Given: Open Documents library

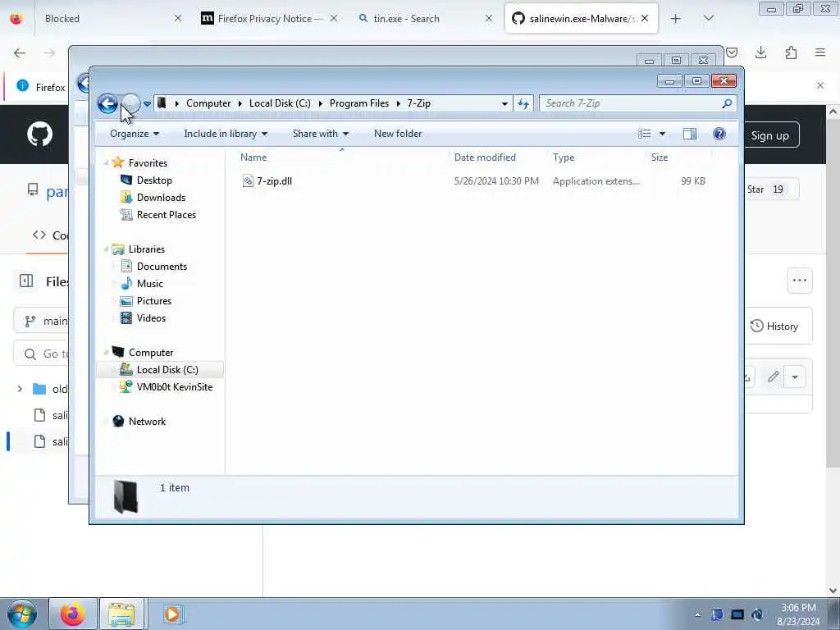Looking at the screenshot, I should pyautogui.click(x=162, y=267).
